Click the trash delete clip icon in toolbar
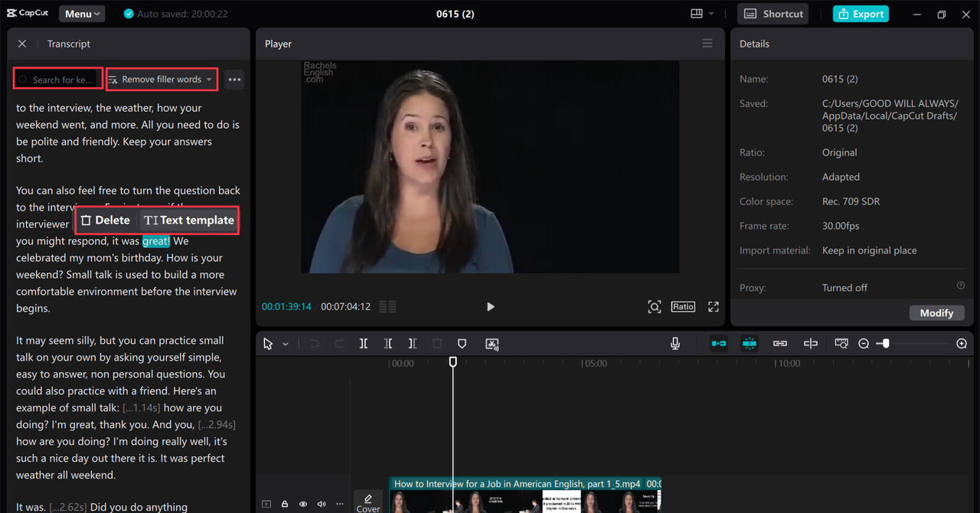The width and height of the screenshot is (980, 513). click(437, 344)
